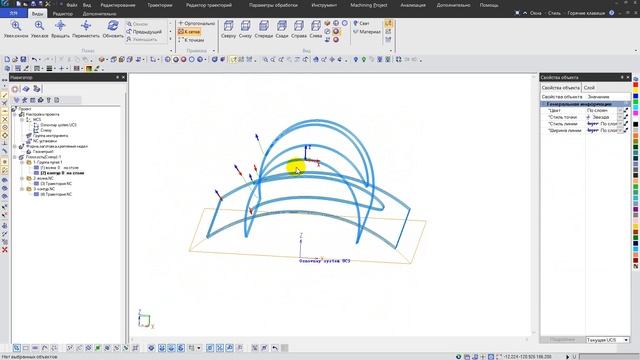Open the Параметры обработки menu
Screen dimensions: 640x360
click(x=273, y=5)
